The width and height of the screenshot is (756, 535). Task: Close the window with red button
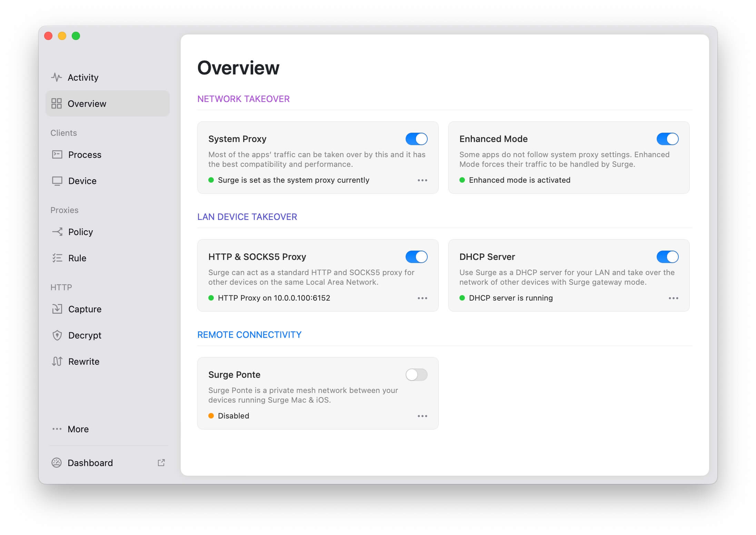point(48,36)
